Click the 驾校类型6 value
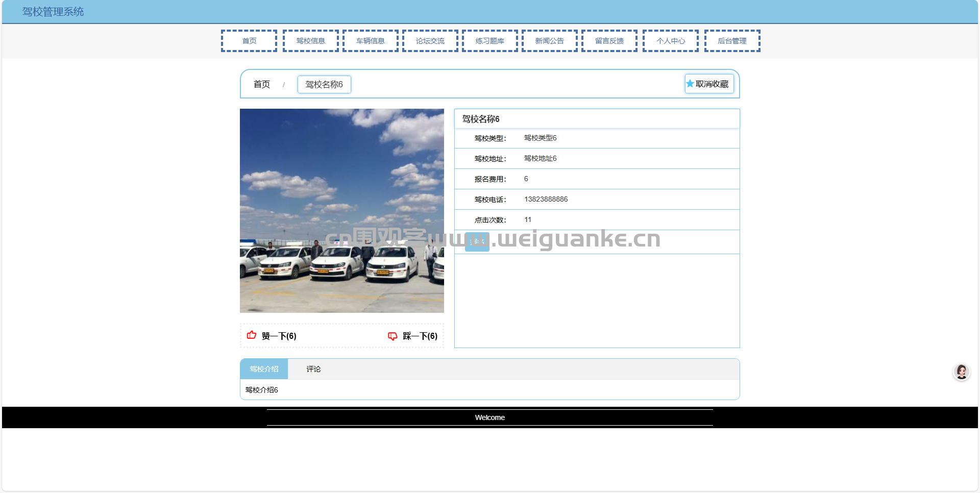This screenshot has height=493, width=980. pyautogui.click(x=540, y=138)
